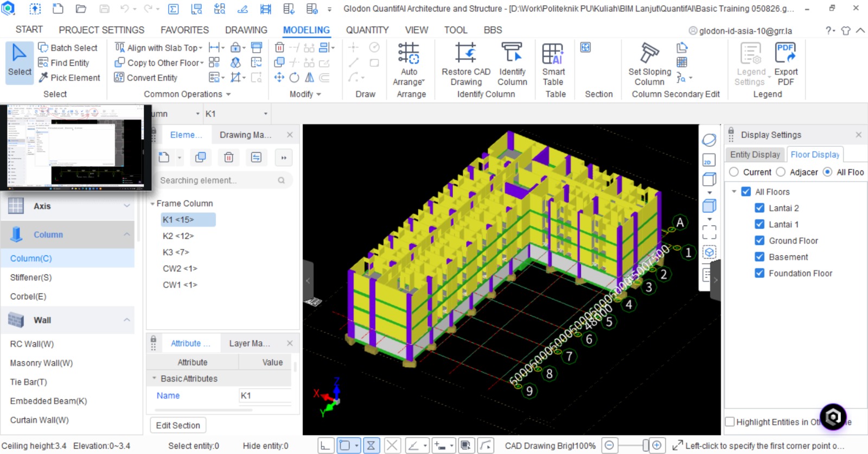Toggle Ground Floor visibility checkbox
The width and height of the screenshot is (868, 454).
click(x=759, y=241)
